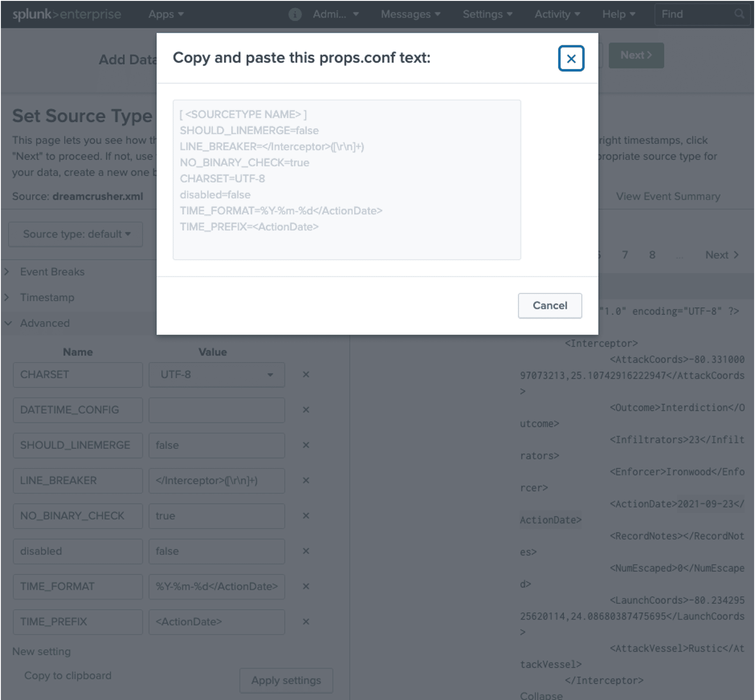Open the Source type: default dropdown

(76, 234)
